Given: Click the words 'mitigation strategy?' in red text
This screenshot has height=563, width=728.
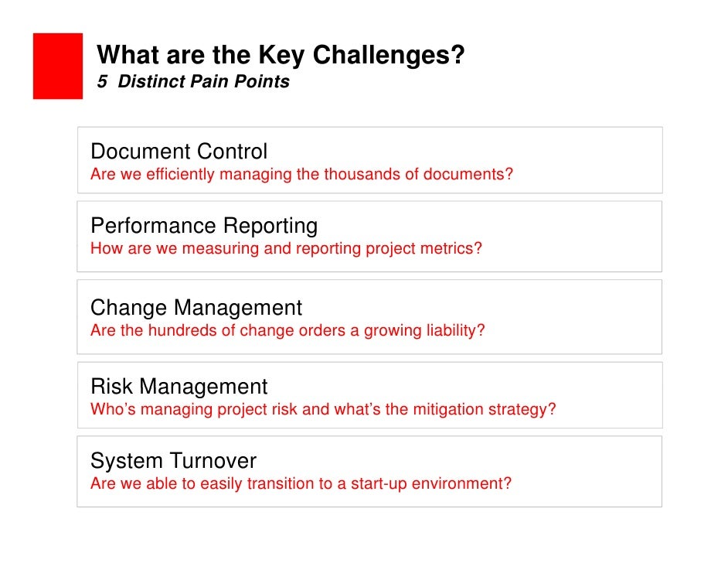Looking at the screenshot, I should 485,409.
